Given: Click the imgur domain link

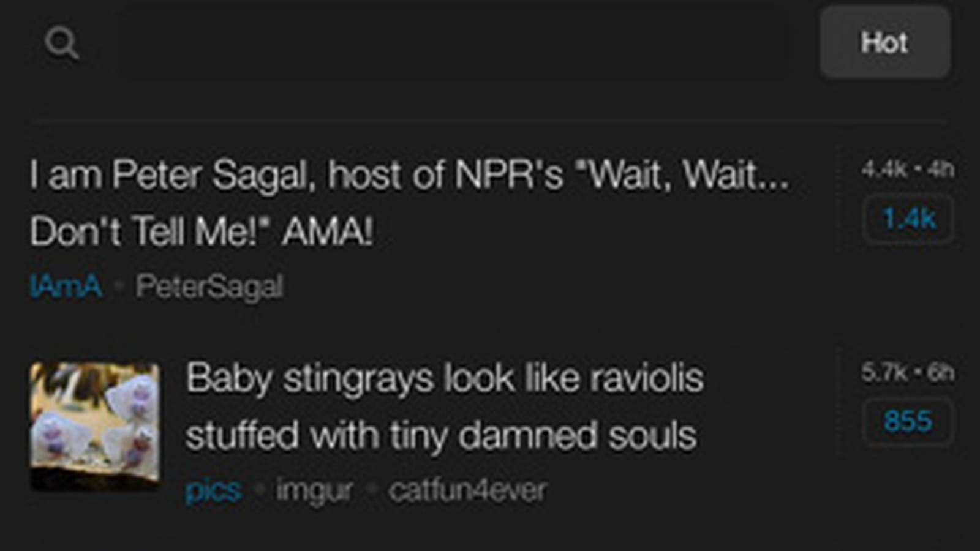Looking at the screenshot, I should [314, 490].
